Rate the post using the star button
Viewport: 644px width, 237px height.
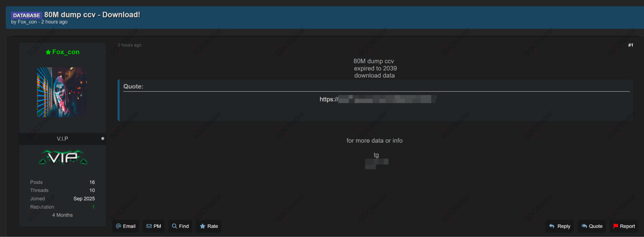pos(209,226)
